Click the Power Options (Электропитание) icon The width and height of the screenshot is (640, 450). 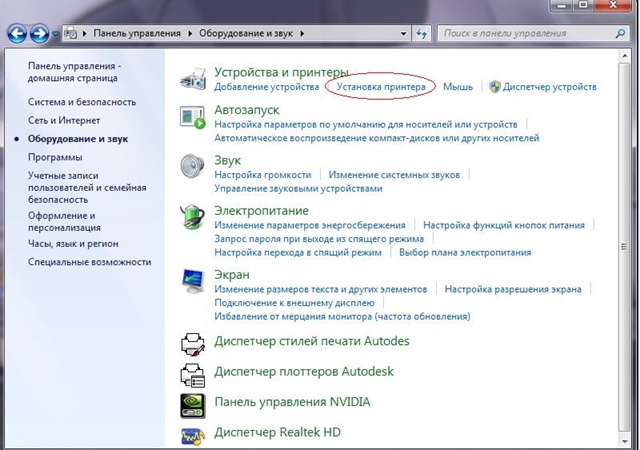[x=192, y=218]
